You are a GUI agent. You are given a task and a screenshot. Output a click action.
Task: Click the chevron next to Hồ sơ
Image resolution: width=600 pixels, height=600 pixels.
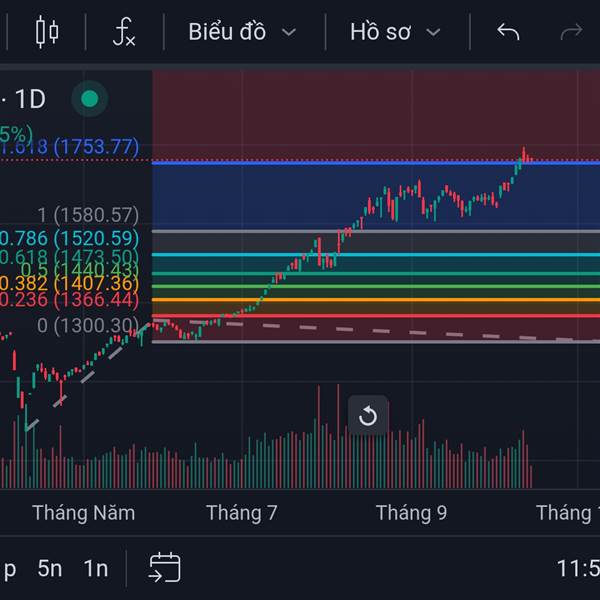pos(433,33)
